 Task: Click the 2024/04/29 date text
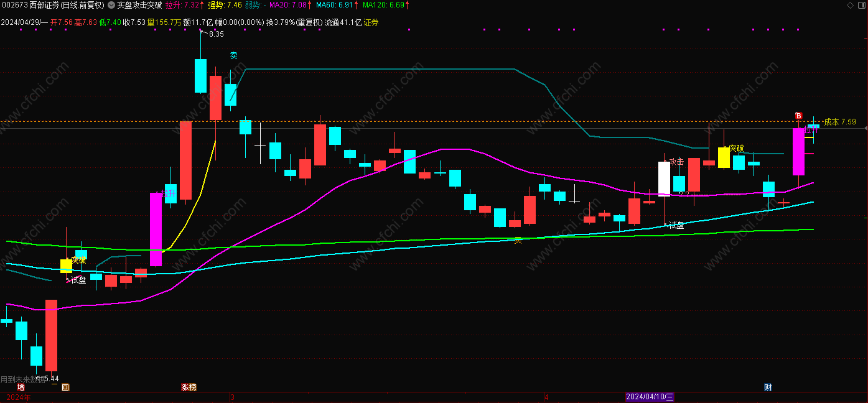pyautogui.click(x=20, y=22)
